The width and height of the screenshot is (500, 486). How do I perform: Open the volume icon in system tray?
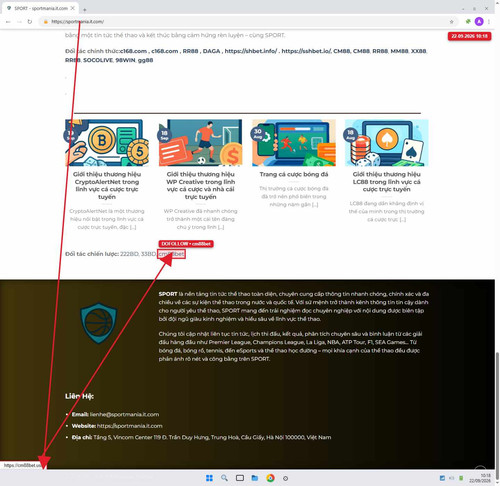(x=452, y=478)
